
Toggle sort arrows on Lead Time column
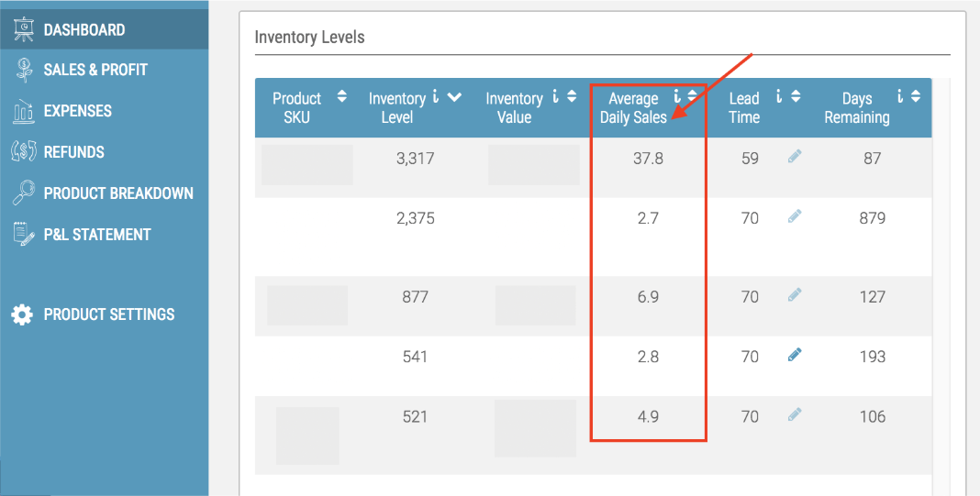coord(796,96)
